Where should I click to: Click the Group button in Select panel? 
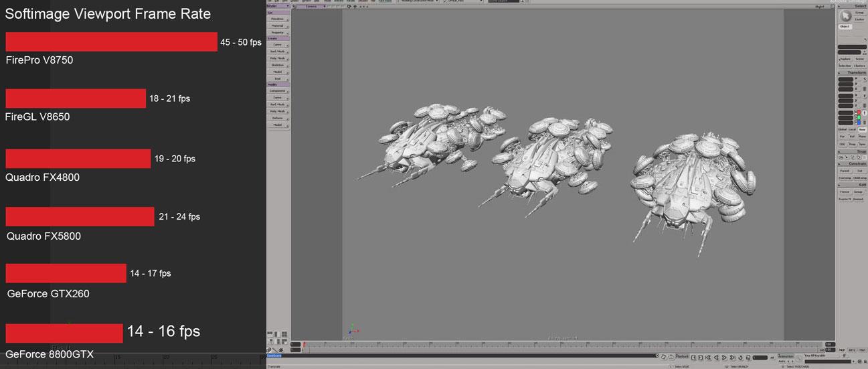click(x=860, y=13)
